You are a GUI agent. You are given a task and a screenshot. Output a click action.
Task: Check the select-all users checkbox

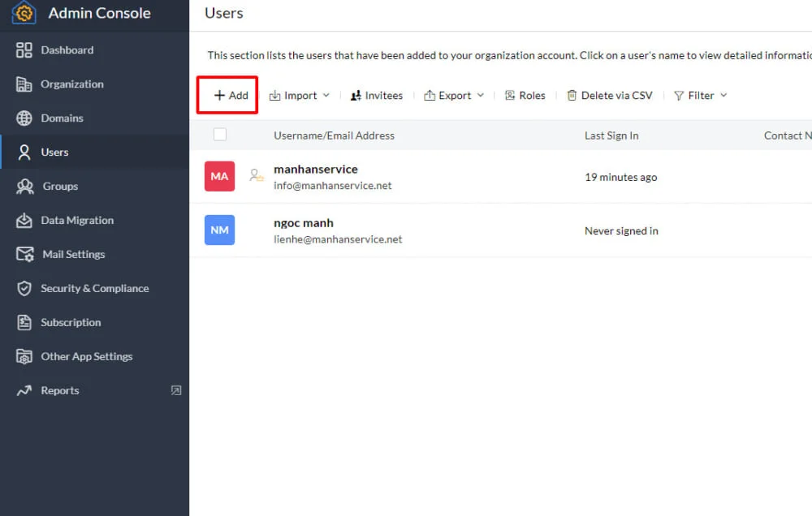220,134
